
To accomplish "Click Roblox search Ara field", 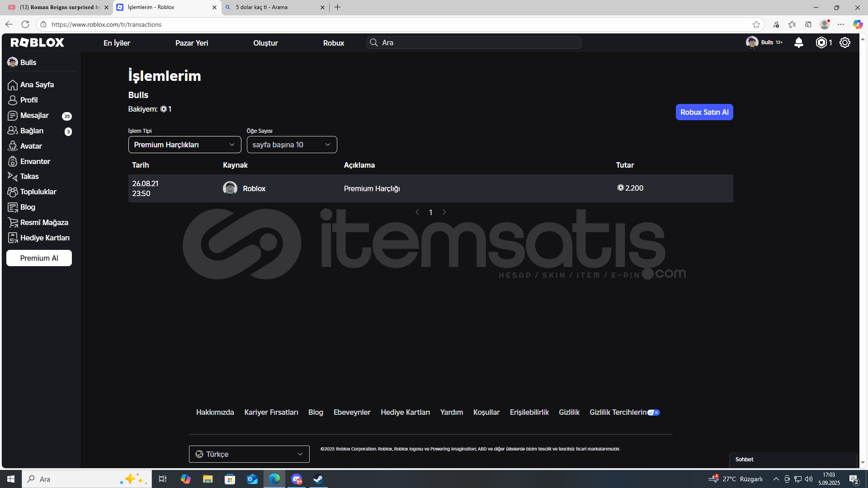I will [474, 42].
